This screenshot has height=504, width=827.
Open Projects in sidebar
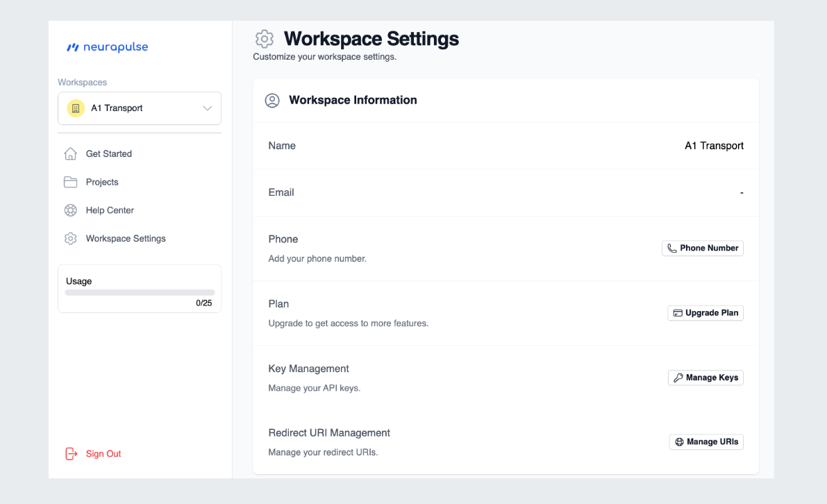point(102,182)
